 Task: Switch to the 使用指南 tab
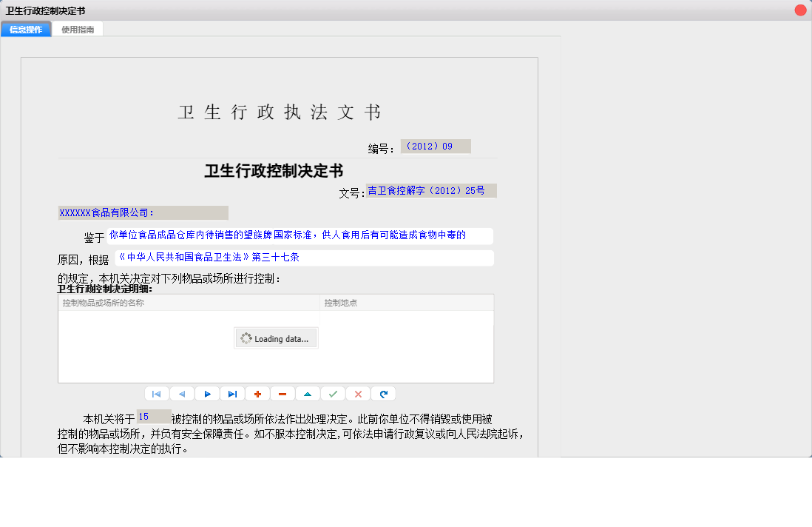tap(78, 30)
